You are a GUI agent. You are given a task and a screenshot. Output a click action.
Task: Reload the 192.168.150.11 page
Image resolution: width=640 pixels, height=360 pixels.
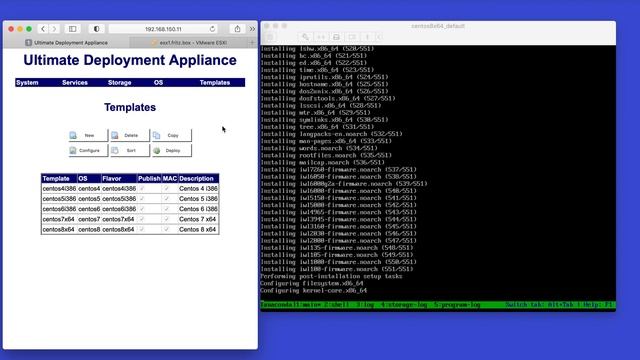point(212,29)
